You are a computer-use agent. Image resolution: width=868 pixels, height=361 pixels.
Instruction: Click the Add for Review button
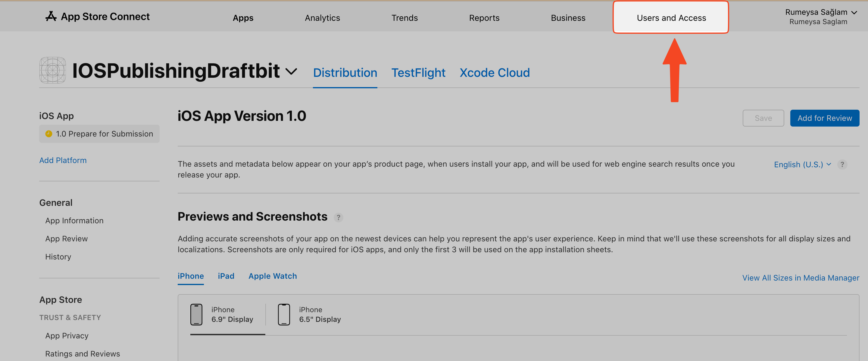click(825, 118)
